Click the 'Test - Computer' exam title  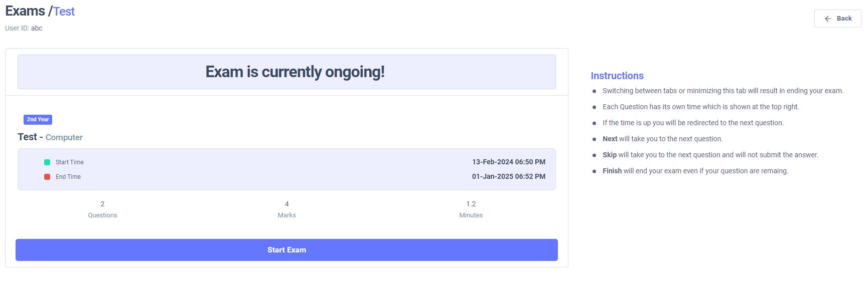50,137
